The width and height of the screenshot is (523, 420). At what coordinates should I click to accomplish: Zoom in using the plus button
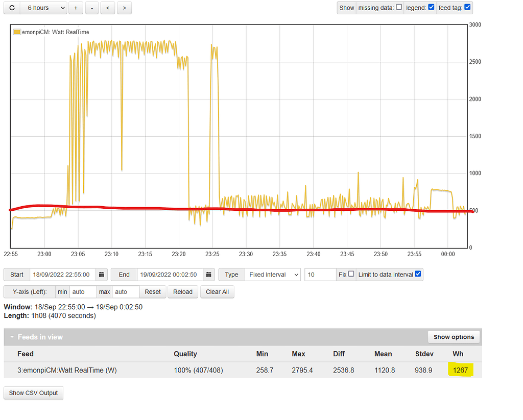tap(76, 8)
